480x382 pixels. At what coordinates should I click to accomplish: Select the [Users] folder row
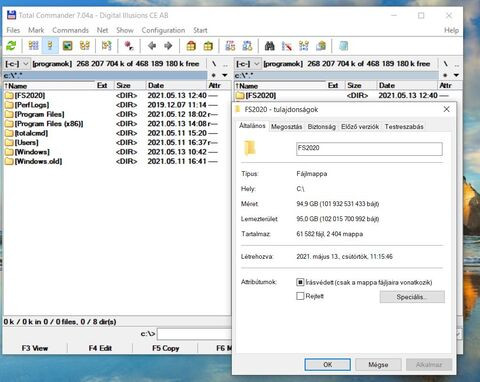[x=111, y=142]
